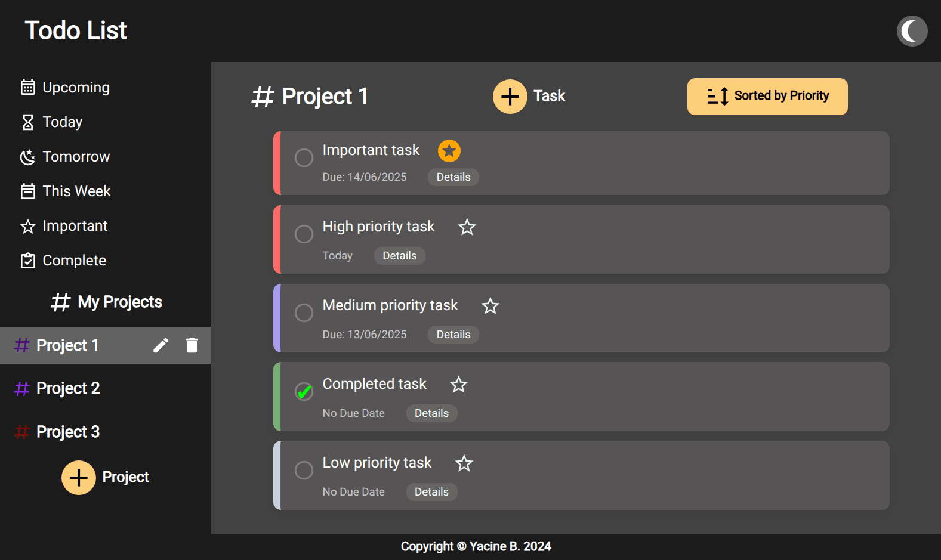Image resolution: width=941 pixels, height=560 pixels.
Task: Open Details for Medium priority task
Action: pyautogui.click(x=453, y=335)
